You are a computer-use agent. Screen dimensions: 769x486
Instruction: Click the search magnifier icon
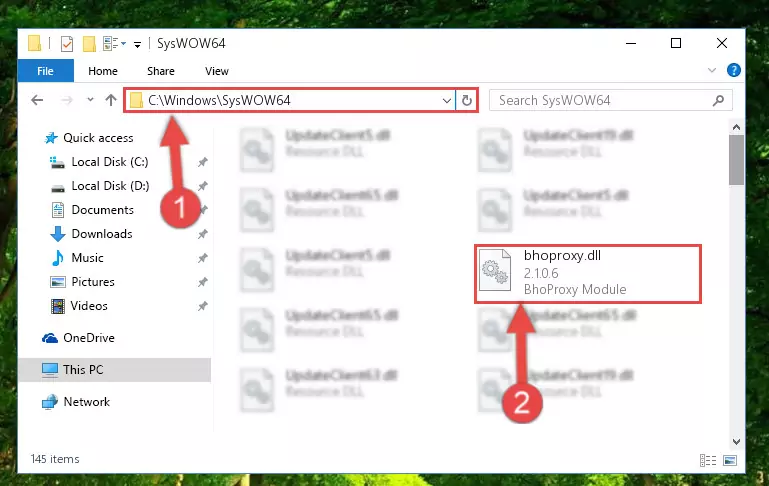coord(718,101)
